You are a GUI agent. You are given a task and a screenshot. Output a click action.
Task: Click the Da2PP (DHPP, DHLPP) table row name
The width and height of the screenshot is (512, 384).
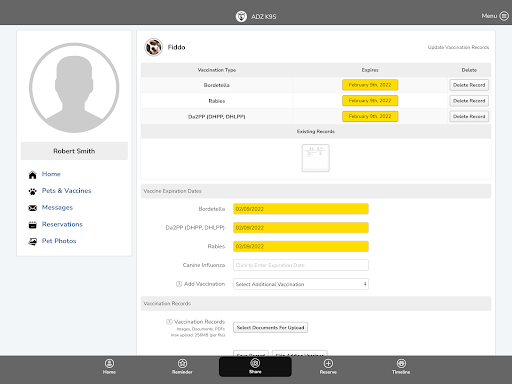tap(217, 117)
